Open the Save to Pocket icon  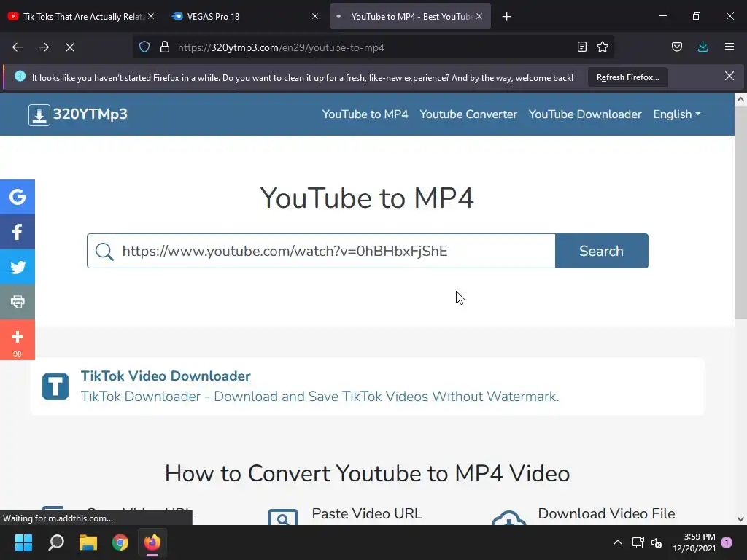pos(677,47)
